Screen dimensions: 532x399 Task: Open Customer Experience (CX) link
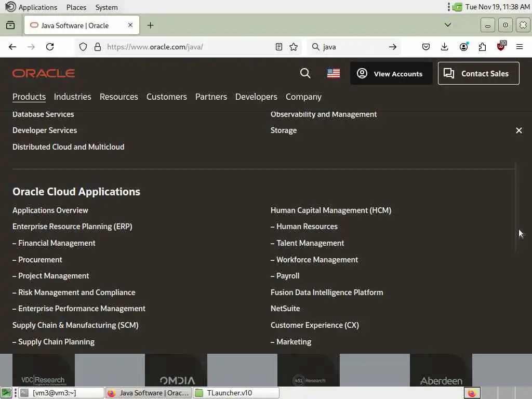click(314, 325)
